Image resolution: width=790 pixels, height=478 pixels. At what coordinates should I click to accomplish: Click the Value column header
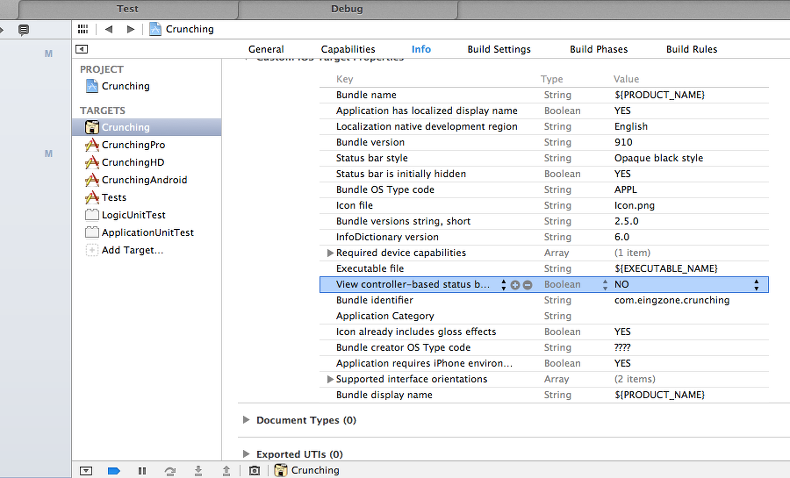[x=626, y=79]
